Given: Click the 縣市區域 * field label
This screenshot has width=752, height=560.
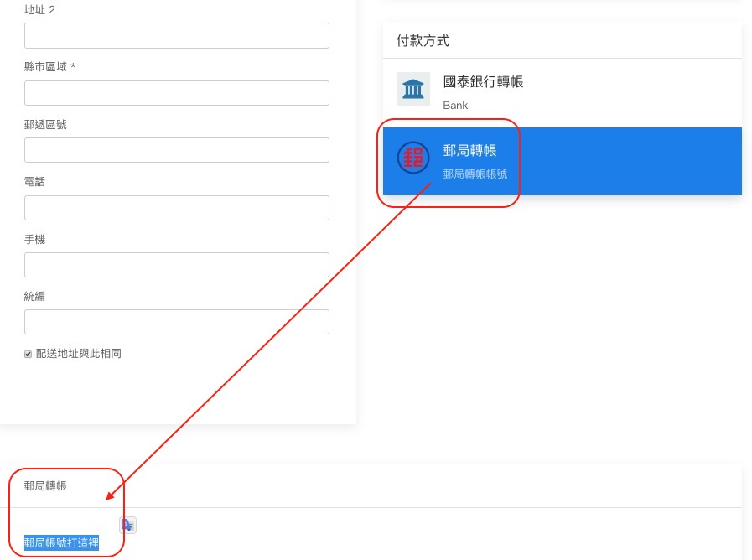Looking at the screenshot, I should coord(49,67).
